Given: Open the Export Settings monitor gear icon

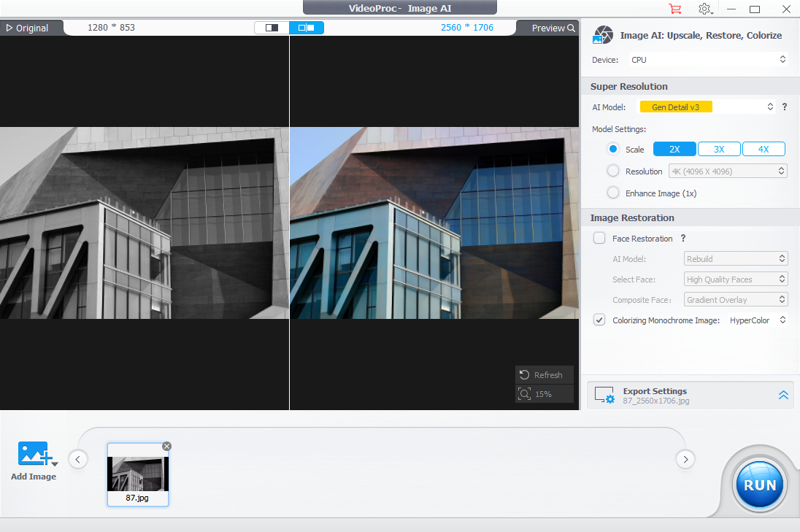Looking at the screenshot, I should [x=605, y=396].
